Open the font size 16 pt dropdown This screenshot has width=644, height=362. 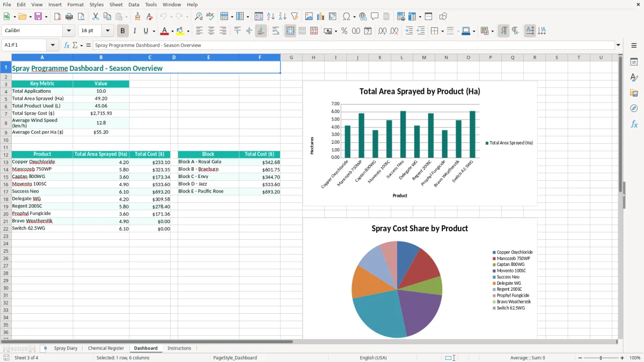point(108,31)
